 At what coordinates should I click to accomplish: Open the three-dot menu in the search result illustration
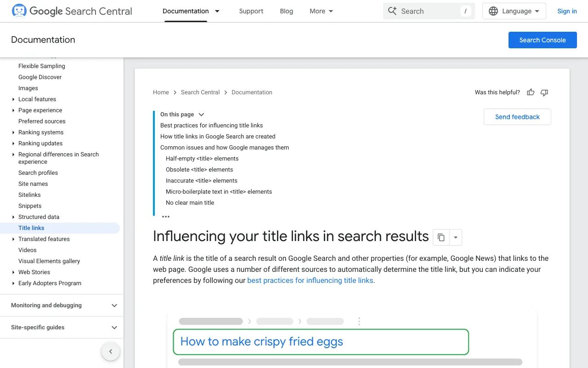(359, 322)
